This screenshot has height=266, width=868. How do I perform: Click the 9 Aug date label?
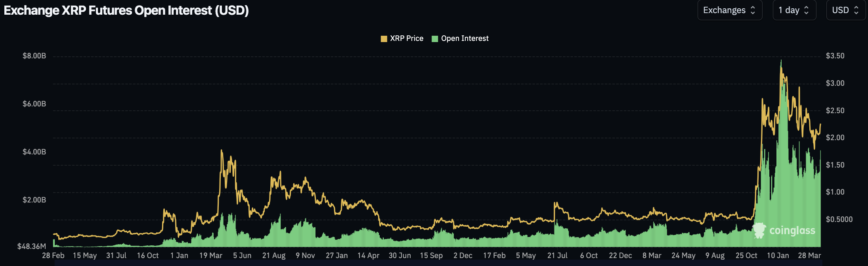coord(715,256)
